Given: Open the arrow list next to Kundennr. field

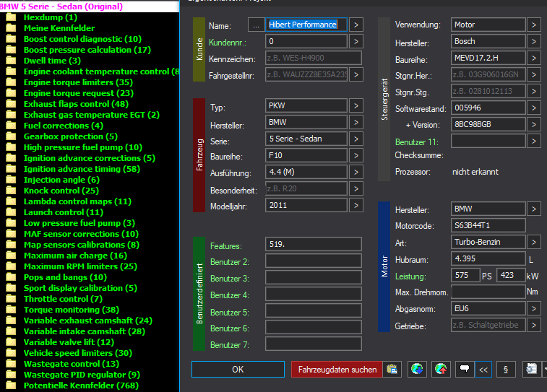Looking at the screenshot, I should [x=356, y=41].
